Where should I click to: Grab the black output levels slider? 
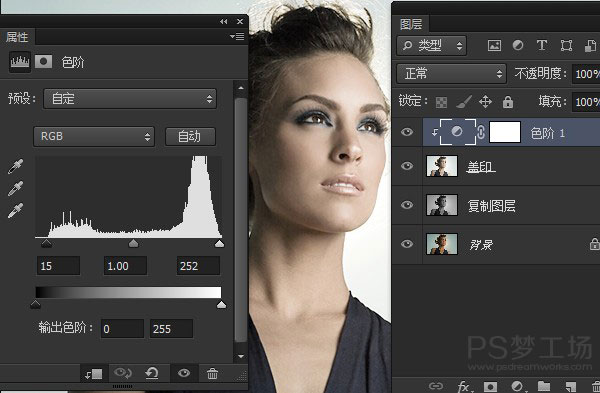[x=35, y=304]
